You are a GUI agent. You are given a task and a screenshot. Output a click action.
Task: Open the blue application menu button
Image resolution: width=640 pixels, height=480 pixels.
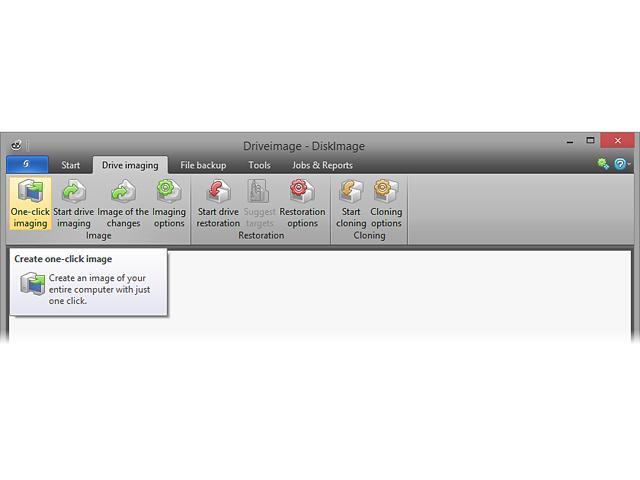coord(27,164)
